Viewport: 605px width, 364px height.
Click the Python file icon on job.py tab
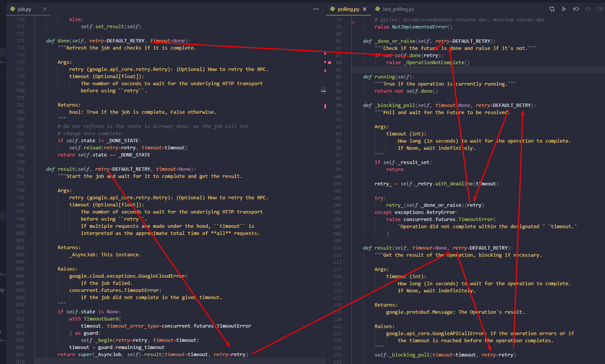12,9
